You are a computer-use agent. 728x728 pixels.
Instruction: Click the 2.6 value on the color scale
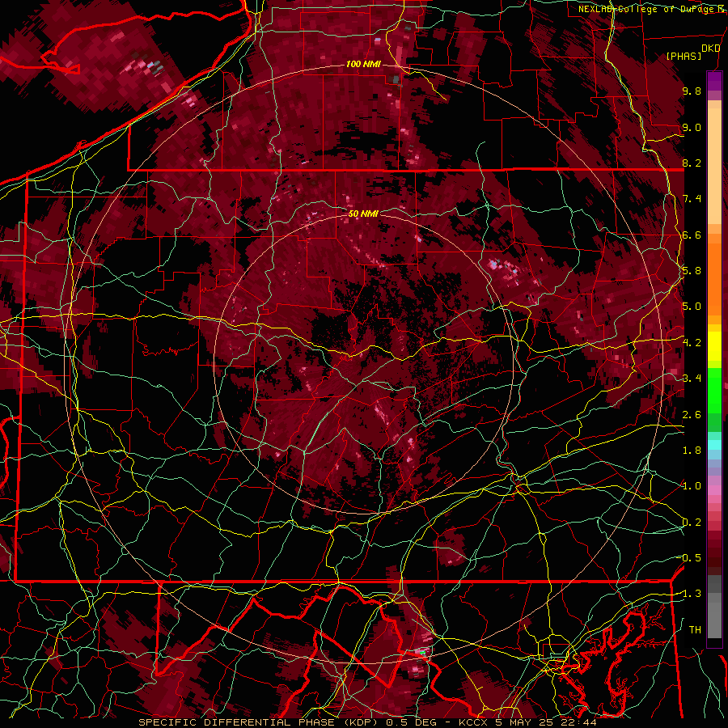(x=692, y=415)
